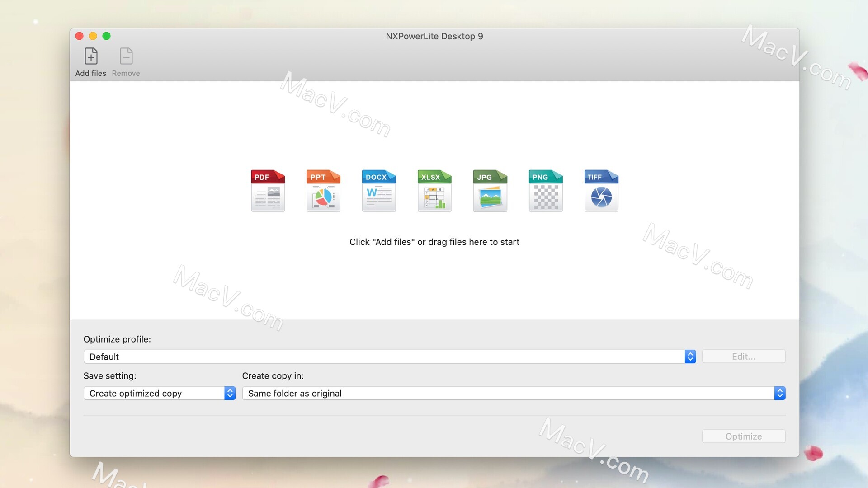Select the PPT file type icon
868x488 pixels.
pyautogui.click(x=323, y=190)
